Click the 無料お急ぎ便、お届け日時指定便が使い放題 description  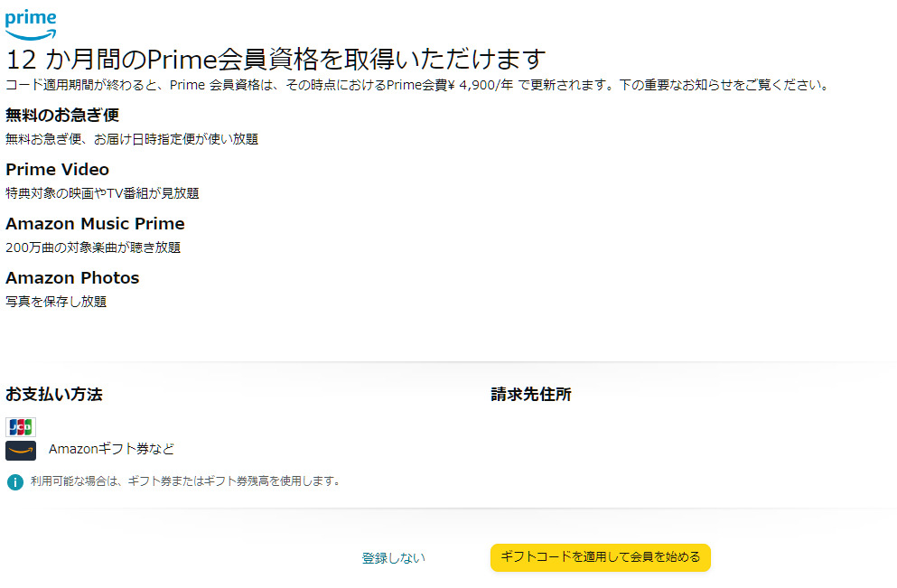[132, 139]
